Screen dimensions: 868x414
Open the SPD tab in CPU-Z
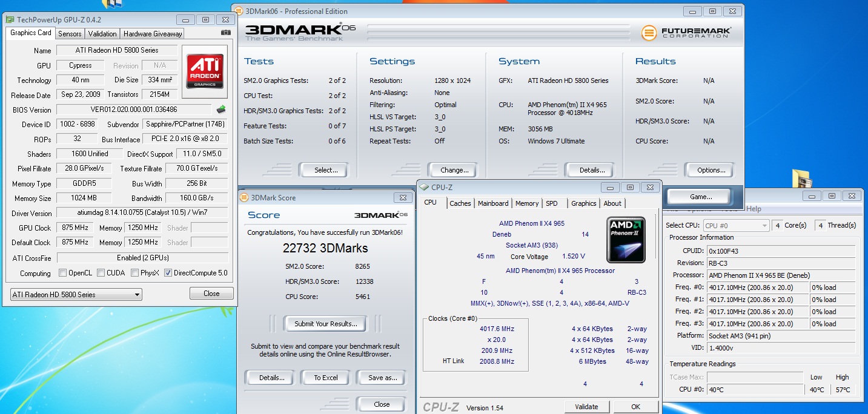[552, 203]
